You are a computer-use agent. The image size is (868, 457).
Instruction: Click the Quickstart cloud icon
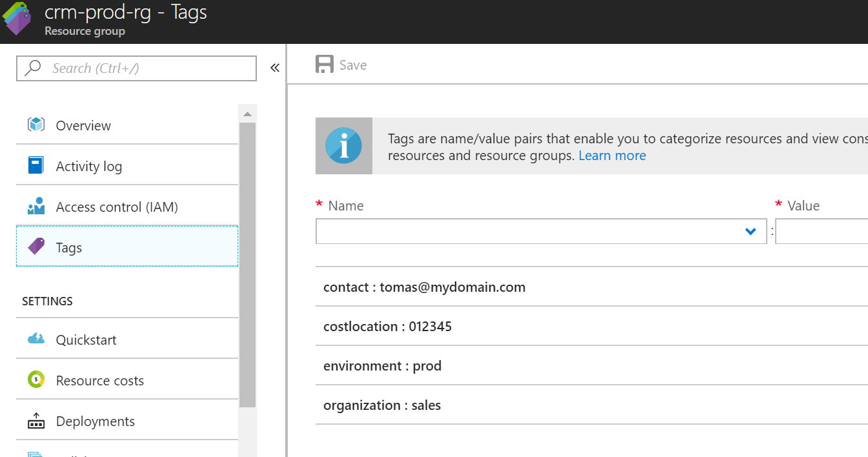[x=36, y=339]
